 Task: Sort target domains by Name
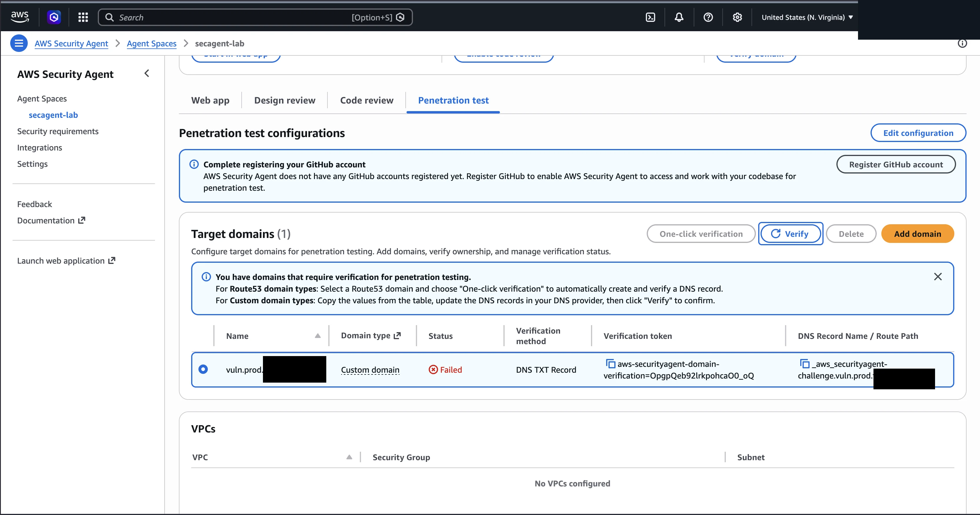tap(318, 336)
